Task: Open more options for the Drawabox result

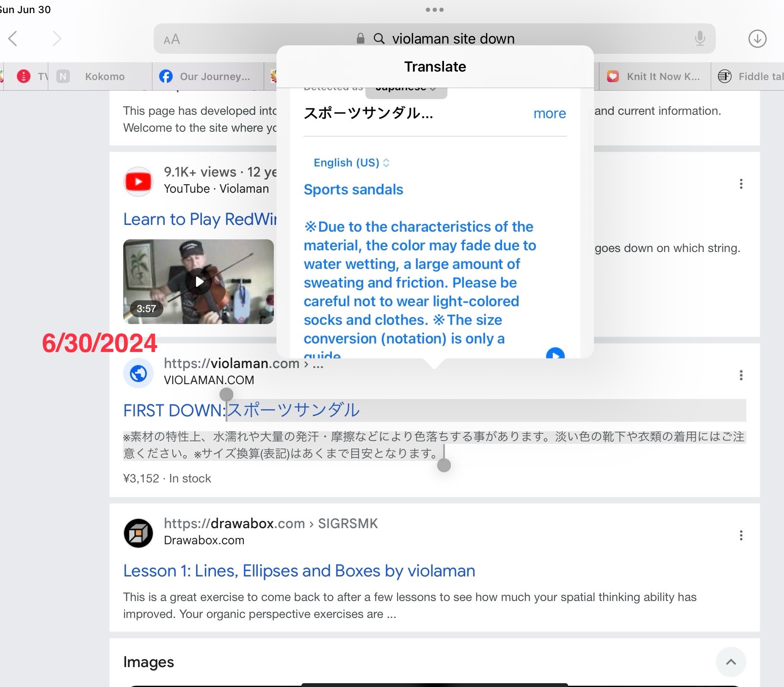Action: click(741, 535)
